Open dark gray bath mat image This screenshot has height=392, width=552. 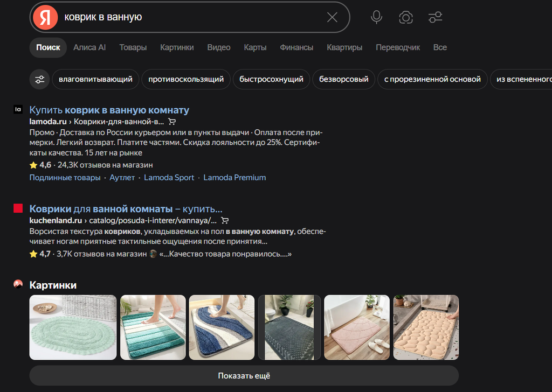(289, 327)
